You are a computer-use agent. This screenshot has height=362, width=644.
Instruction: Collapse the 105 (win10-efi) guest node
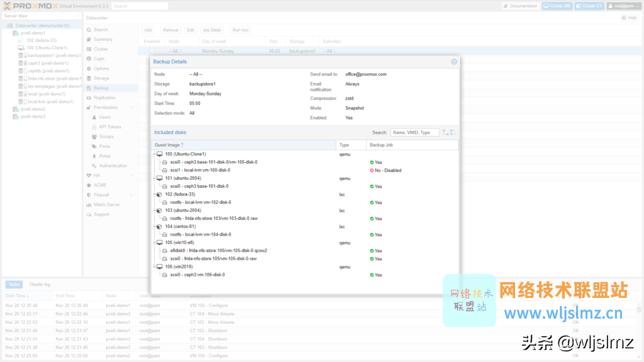click(155, 243)
